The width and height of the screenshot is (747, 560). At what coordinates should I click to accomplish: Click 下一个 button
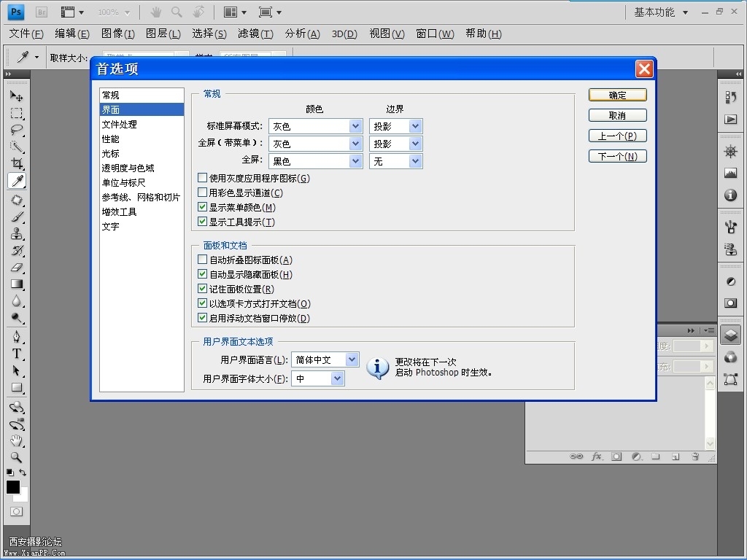(617, 156)
